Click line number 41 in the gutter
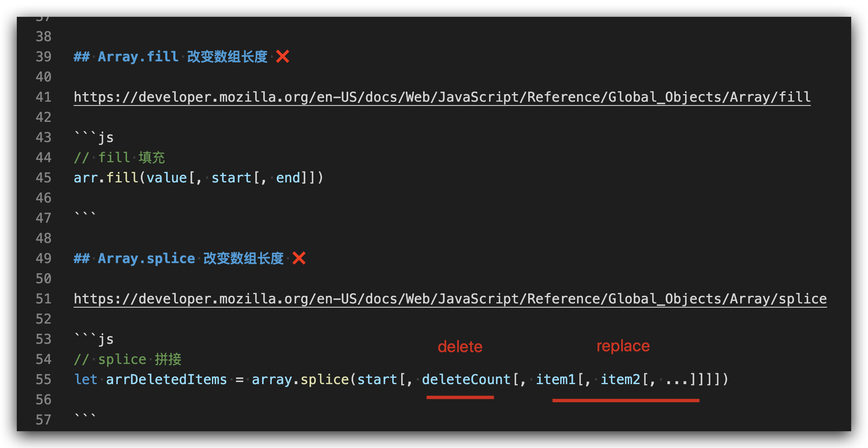Image resolution: width=868 pixels, height=448 pixels. [43, 97]
